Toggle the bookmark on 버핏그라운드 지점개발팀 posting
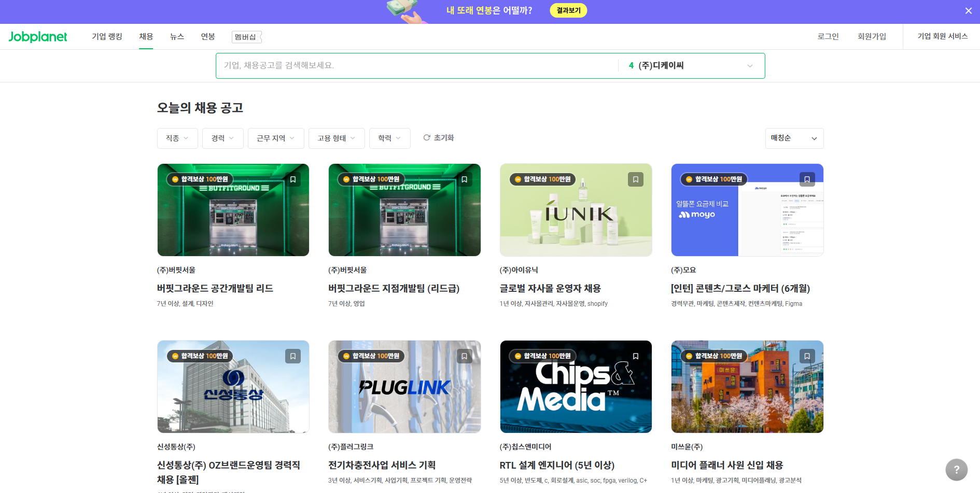This screenshot has height=493, width=980. click(464, 179)
